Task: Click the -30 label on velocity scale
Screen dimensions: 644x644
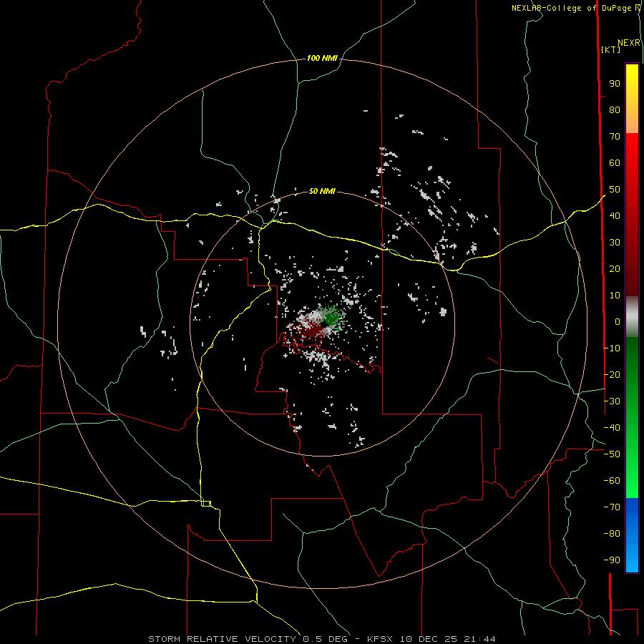Action: [612, 401]
